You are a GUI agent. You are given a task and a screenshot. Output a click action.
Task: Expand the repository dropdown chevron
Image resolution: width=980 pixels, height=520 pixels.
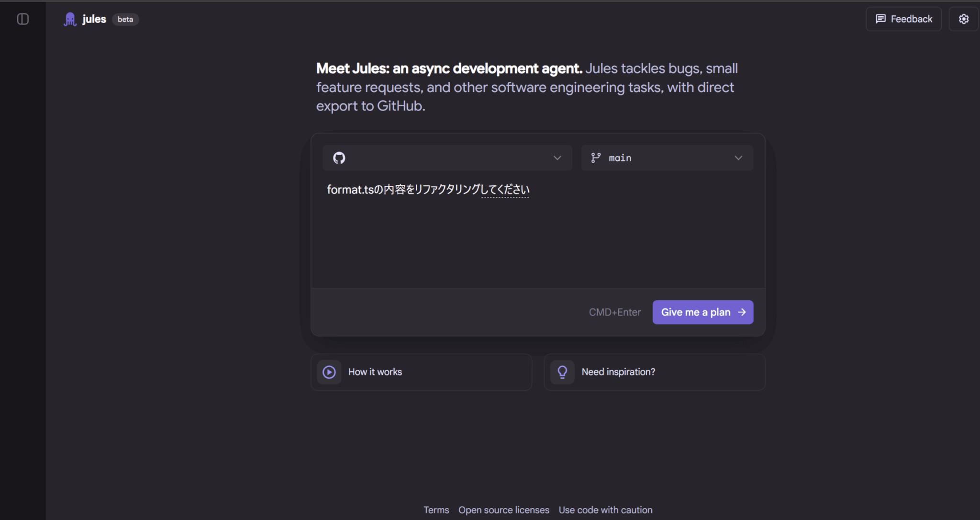[557, 158]
